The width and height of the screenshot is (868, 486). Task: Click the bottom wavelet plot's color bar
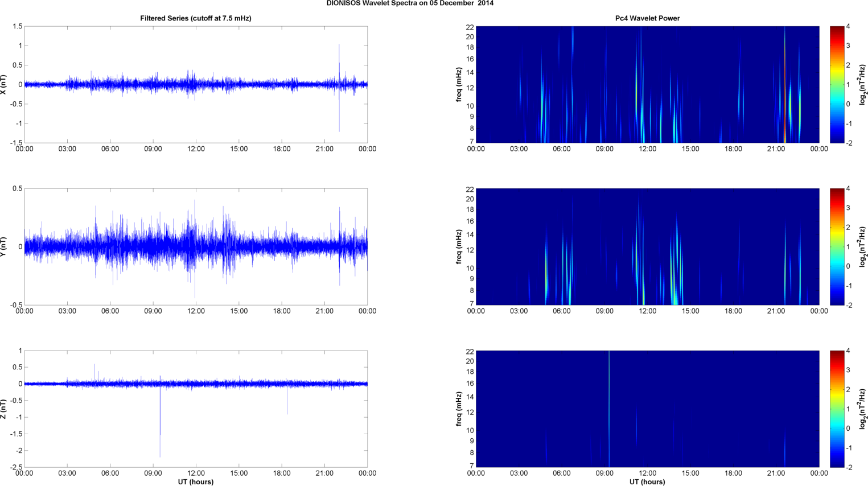[837, 409]
